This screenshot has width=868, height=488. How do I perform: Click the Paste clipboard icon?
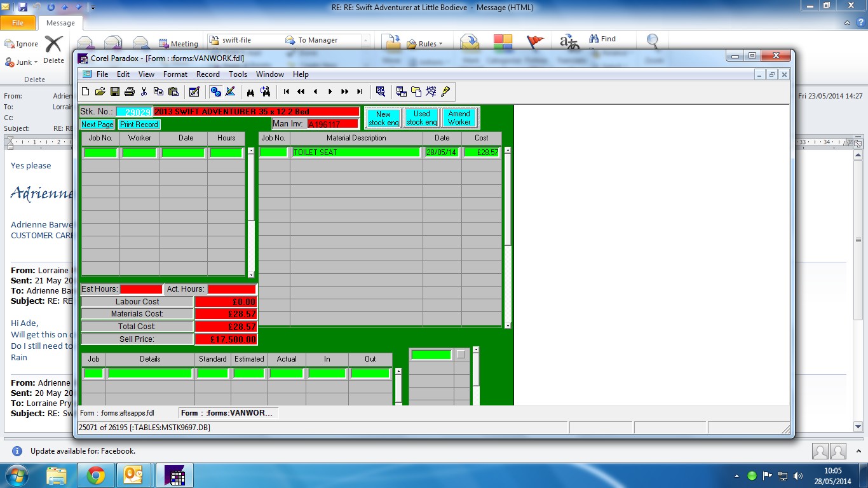pos(173,91)
